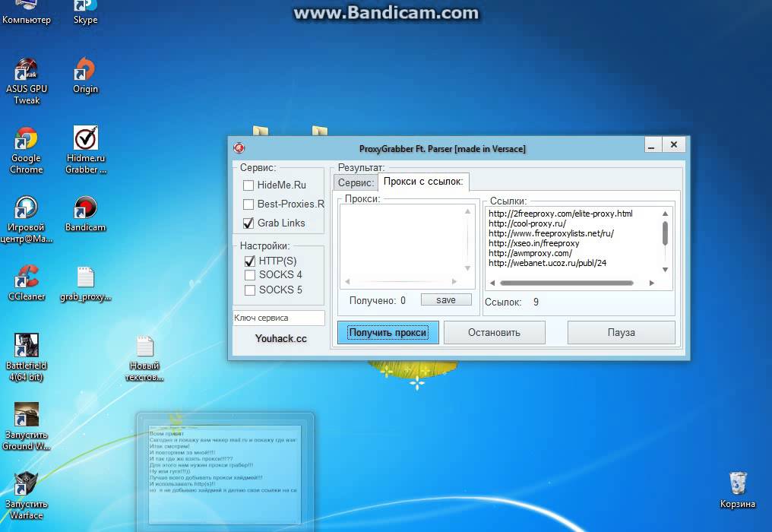Screen dimensions: 772x532
Task: Save proxies with the save button
Action: click(x=446, y=300)
